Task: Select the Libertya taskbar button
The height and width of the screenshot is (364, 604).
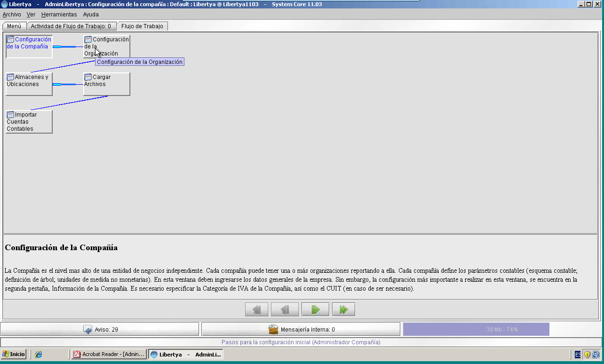Action: (186, 354)
